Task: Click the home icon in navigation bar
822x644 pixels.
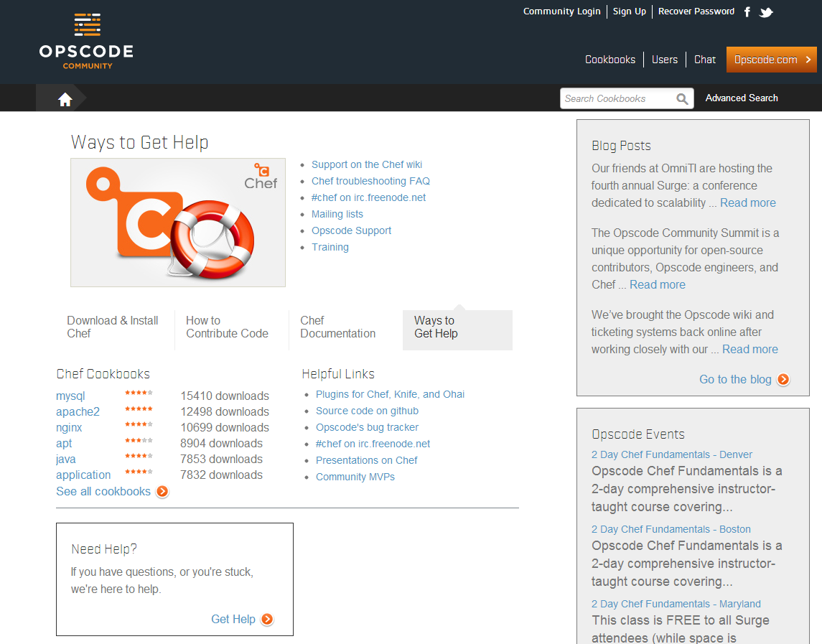Action: click(x=65, y=99)
